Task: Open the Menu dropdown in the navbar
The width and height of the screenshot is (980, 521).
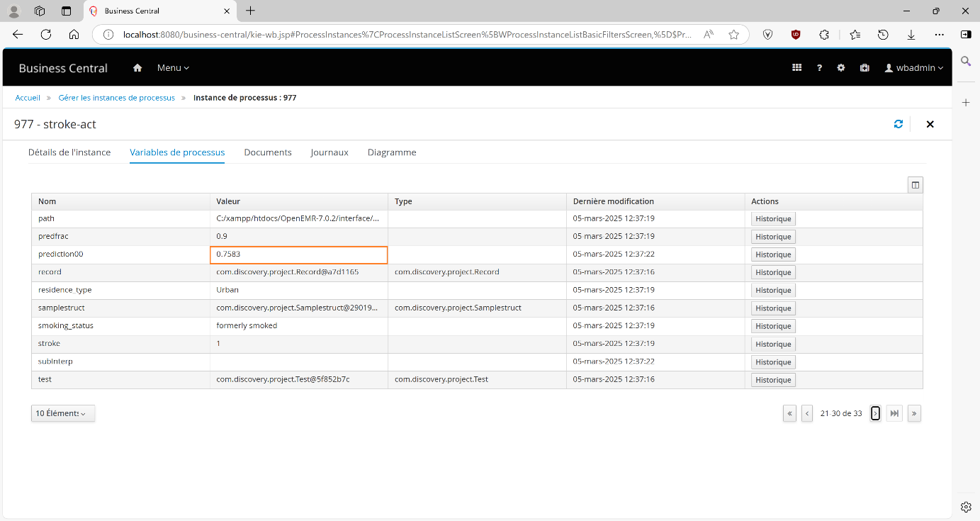Action: (x=172, y=67)
